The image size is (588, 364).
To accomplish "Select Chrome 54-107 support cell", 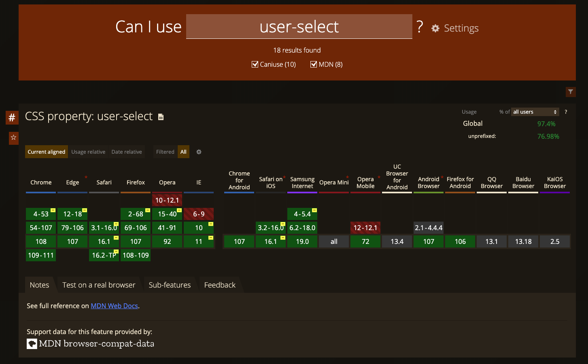I will pyautogui.click(x=41, y=228).
